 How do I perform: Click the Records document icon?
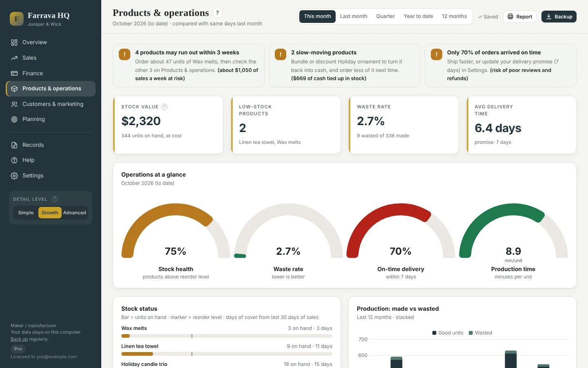(14, 145)
